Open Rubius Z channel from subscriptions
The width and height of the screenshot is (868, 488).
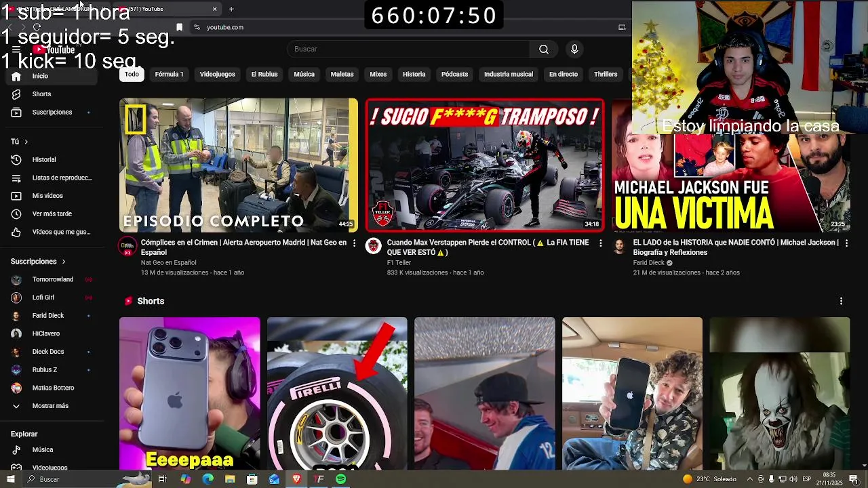[51, 370]
